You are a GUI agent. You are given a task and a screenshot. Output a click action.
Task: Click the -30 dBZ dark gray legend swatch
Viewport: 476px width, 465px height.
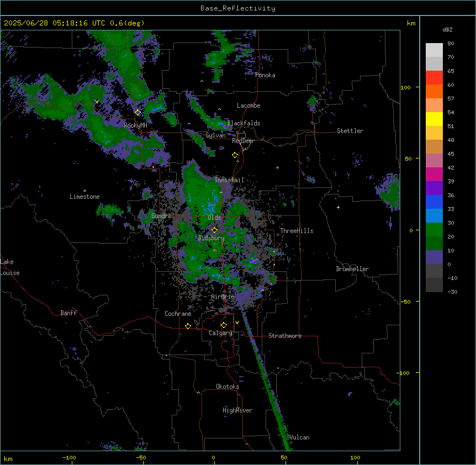[434, 285]
